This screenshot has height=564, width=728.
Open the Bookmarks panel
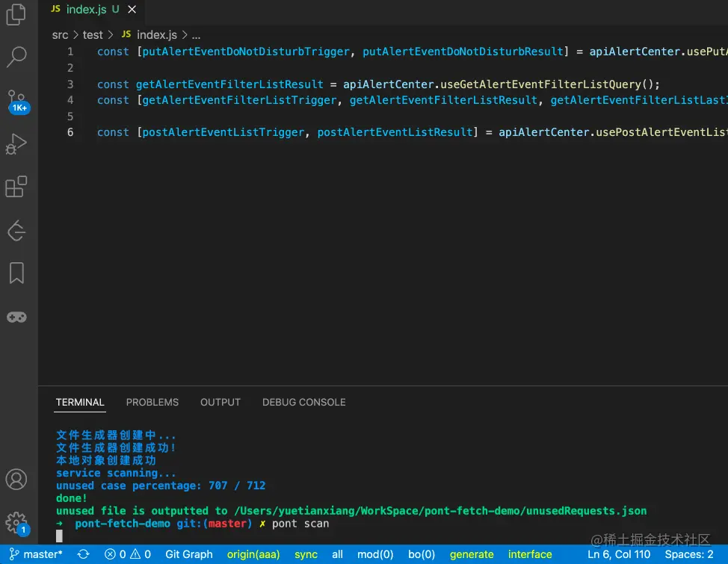(x=16, y=273)
